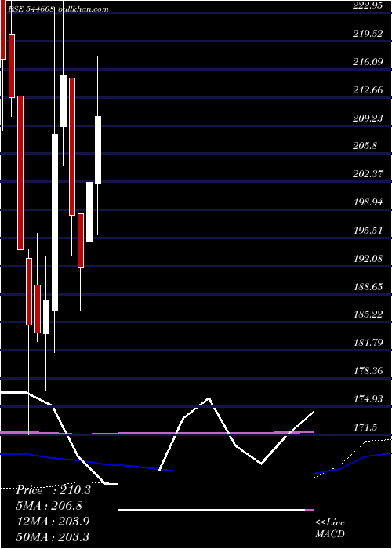
Task: Click the 195.51 price axis label
Action: coord(368,231)
